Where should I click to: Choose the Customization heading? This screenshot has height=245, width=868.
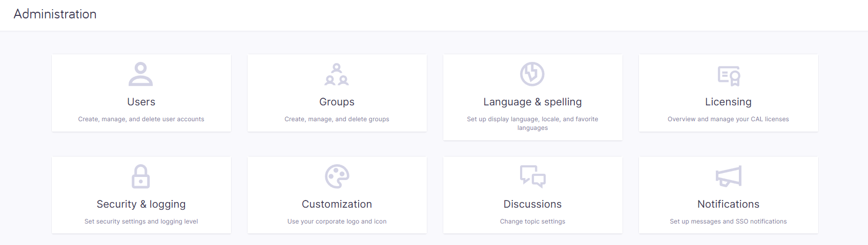337,204
